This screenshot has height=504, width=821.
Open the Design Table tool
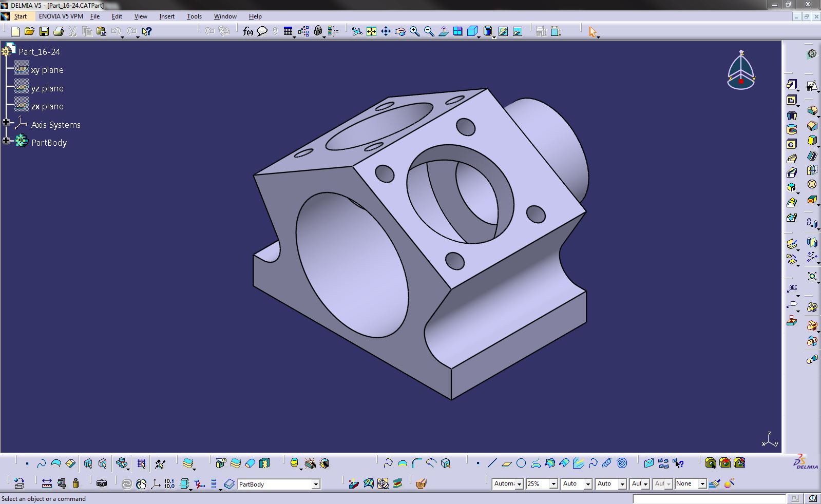click(x=288, y=31)
